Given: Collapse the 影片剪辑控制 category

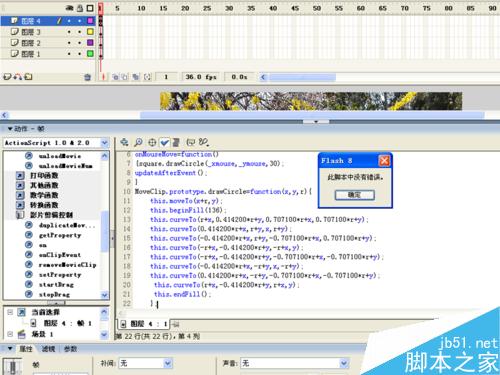Looking at the screenshot, I should click(20, 215).
